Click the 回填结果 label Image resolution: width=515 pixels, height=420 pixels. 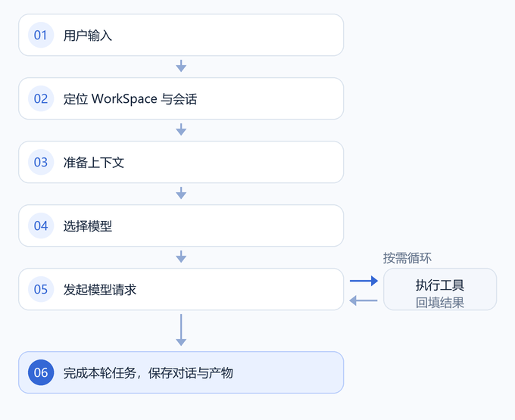click(x=440, y=303)
